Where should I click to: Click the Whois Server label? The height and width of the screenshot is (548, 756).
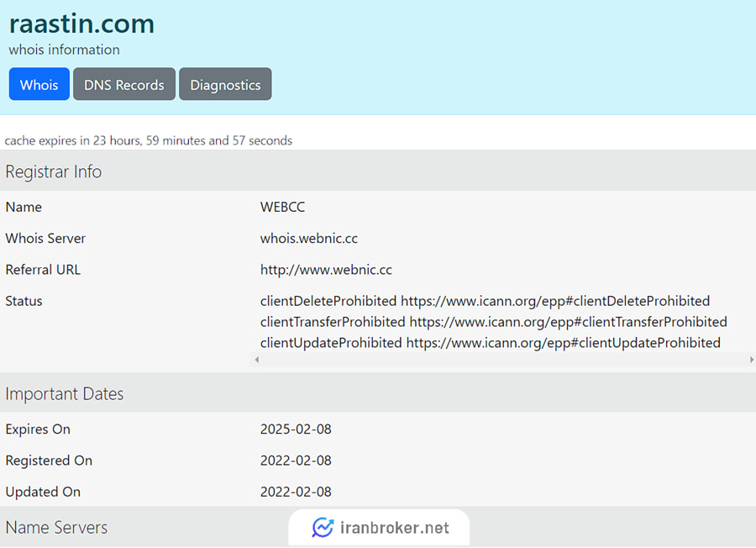coord(45,239)
